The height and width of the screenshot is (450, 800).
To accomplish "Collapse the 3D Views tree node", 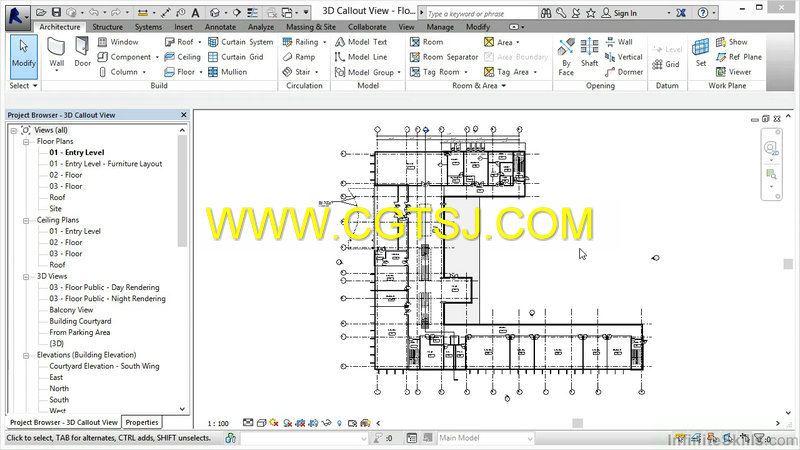I will [x=26, y=277].
